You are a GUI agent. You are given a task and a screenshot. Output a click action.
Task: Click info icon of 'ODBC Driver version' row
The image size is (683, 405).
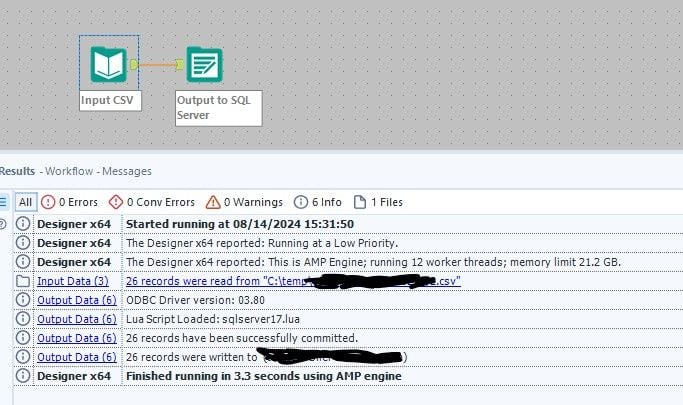pos(23,300)
